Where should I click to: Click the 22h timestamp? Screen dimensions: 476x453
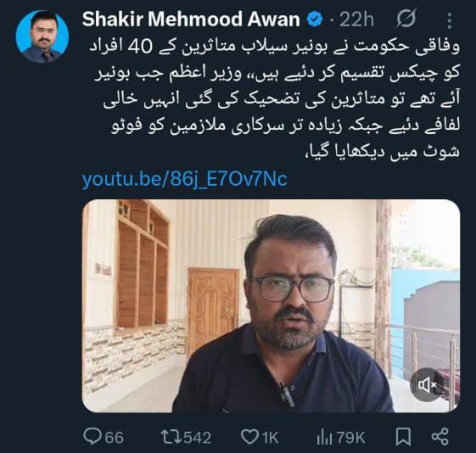(x=356, y=20)
